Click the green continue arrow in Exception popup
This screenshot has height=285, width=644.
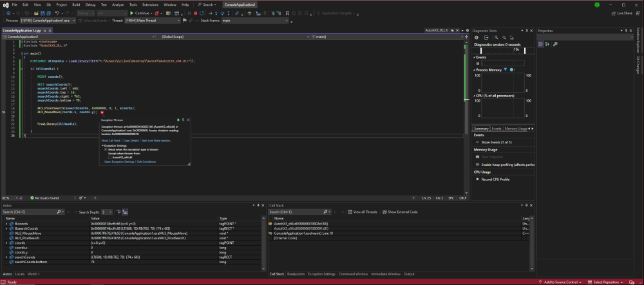coord(178,120)
